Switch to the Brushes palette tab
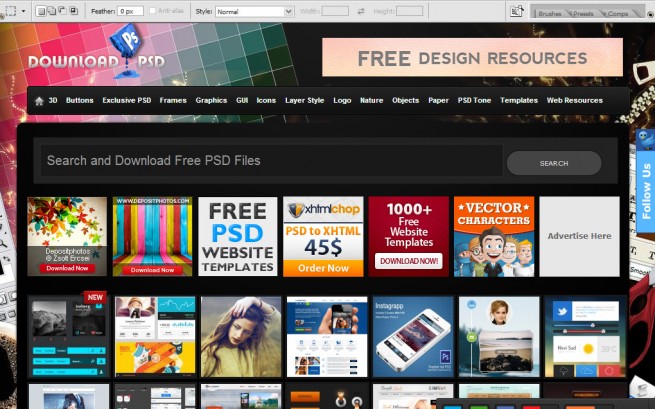 (x=549, y=13)
